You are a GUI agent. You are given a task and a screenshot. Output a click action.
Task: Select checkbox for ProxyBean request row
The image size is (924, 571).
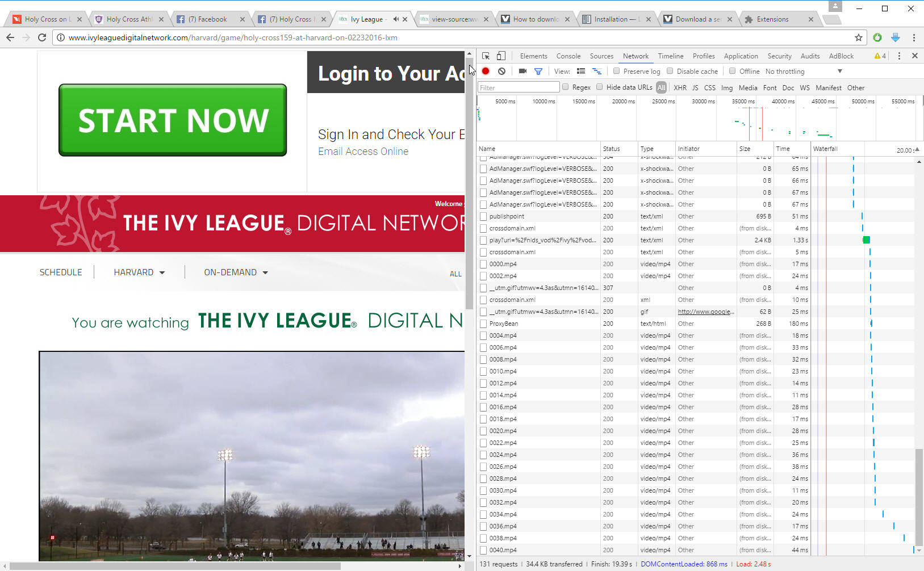[x=483, y=324]
